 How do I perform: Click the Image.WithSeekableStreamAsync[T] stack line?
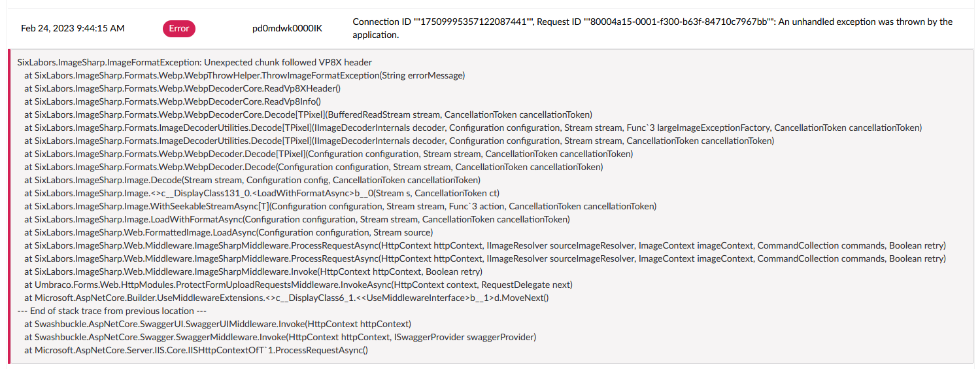coord(340,206)
